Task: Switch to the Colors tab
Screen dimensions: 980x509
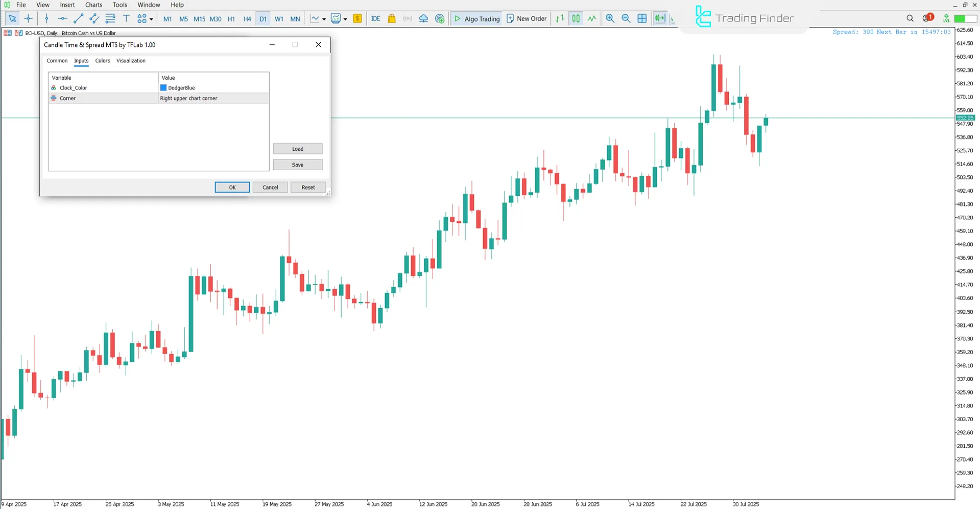Action: tap(102, 61)
